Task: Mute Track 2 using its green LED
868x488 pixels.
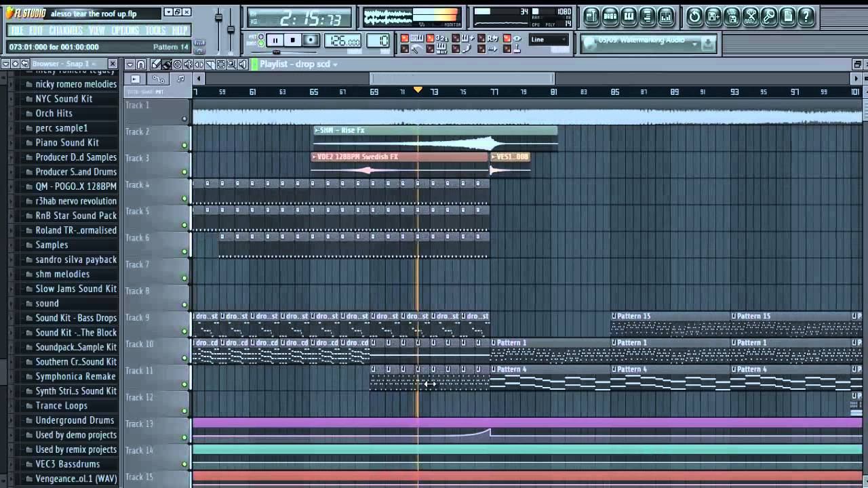Action: coord(184,145)
